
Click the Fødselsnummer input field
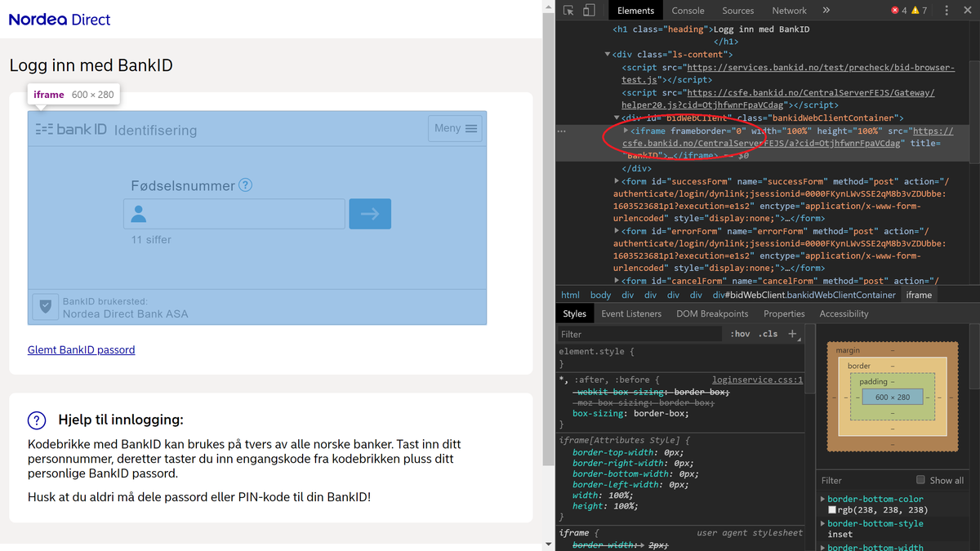click(234, 214)
